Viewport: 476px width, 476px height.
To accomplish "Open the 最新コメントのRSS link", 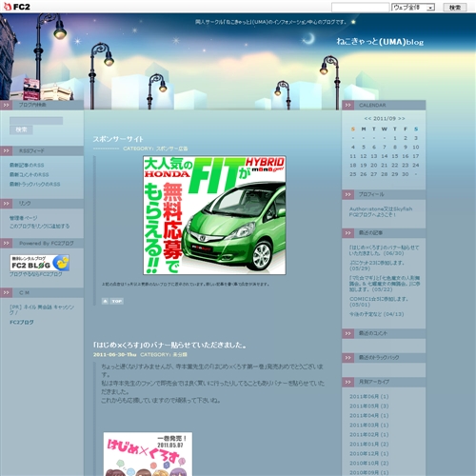I will pos(30,174).
